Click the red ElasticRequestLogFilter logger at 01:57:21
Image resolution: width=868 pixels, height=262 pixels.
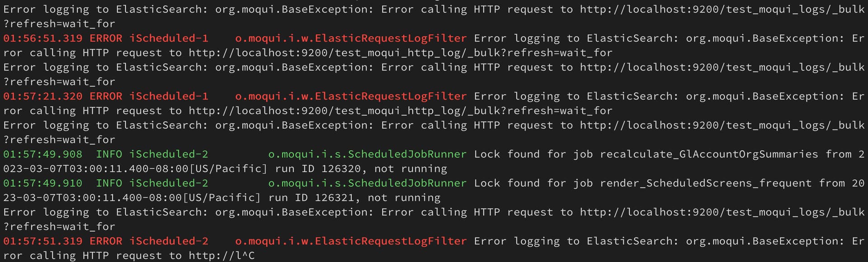(351, 96)
